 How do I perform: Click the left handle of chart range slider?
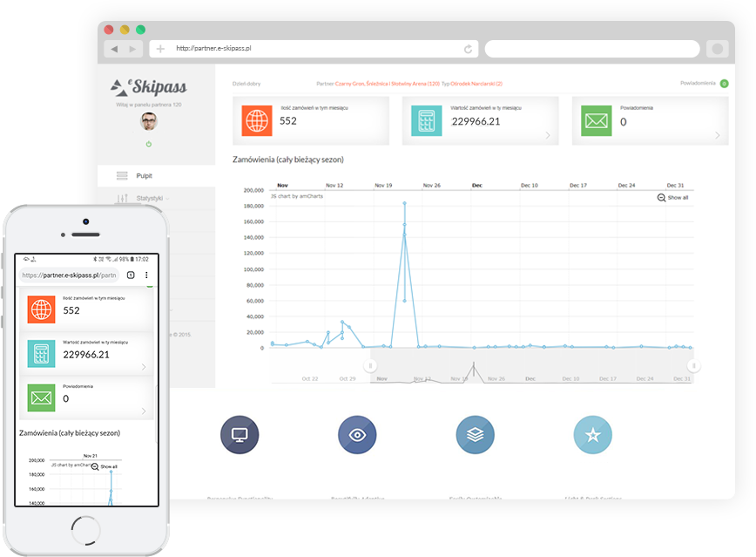point(370,366)
